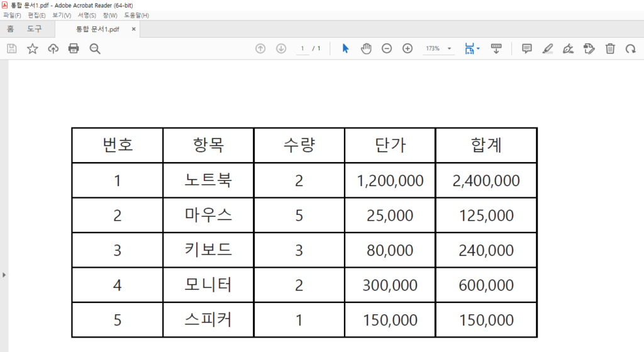This screenshot has height=352, width=644.
Task: Open the 보기(V) menu
Action: [x=62, y=15]
